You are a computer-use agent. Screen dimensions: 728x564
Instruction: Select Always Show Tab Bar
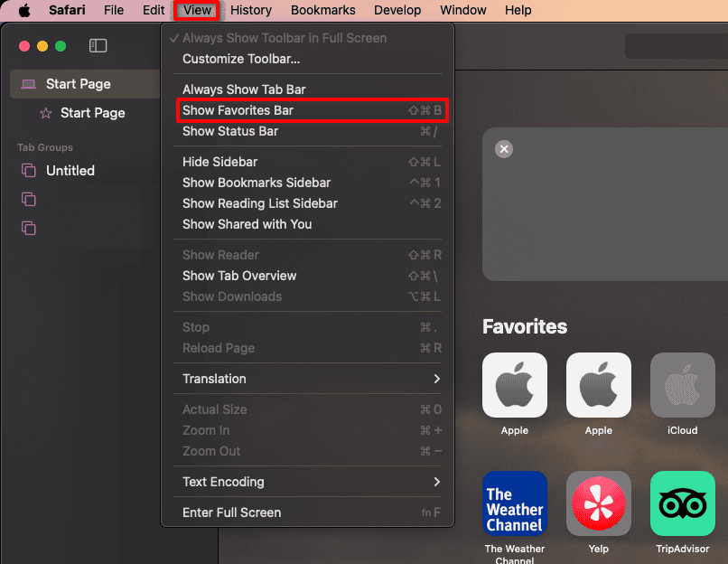tap(307, 89)
